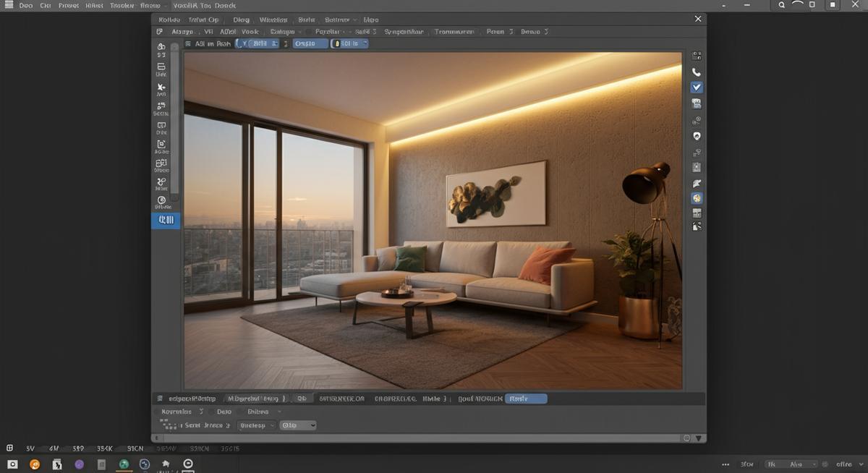The width and height of the screenshot is (868, 473).
Task: Open the green globe app in taskbar
Action: coord(124,464)
